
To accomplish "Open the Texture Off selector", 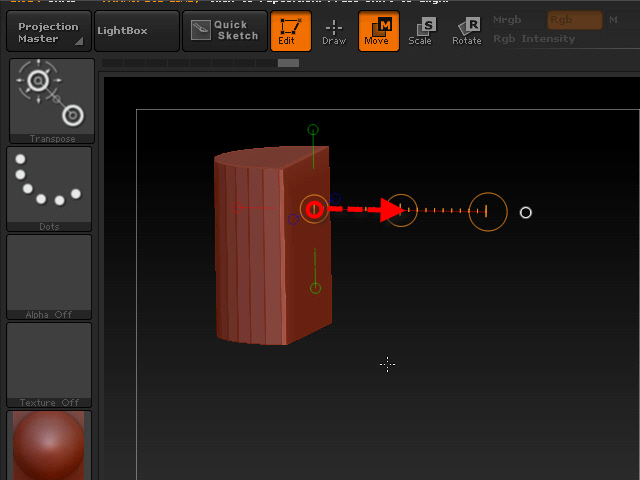I will pyautogui.click(x=49, y=365).
